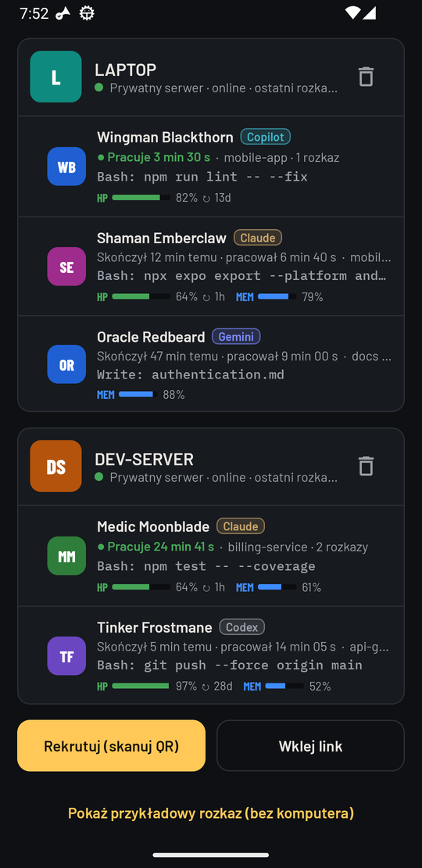Tap the key-shaped status bar notification icon
Image resolution: width=422 pixels, height=868 pixels.
click(63, 13)
